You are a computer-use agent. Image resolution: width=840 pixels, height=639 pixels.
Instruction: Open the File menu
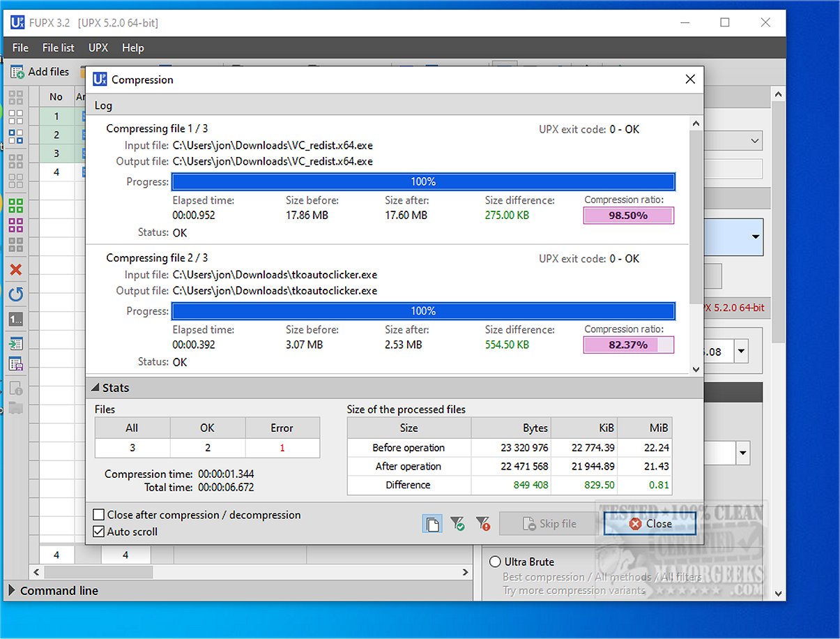pos(20,47)
